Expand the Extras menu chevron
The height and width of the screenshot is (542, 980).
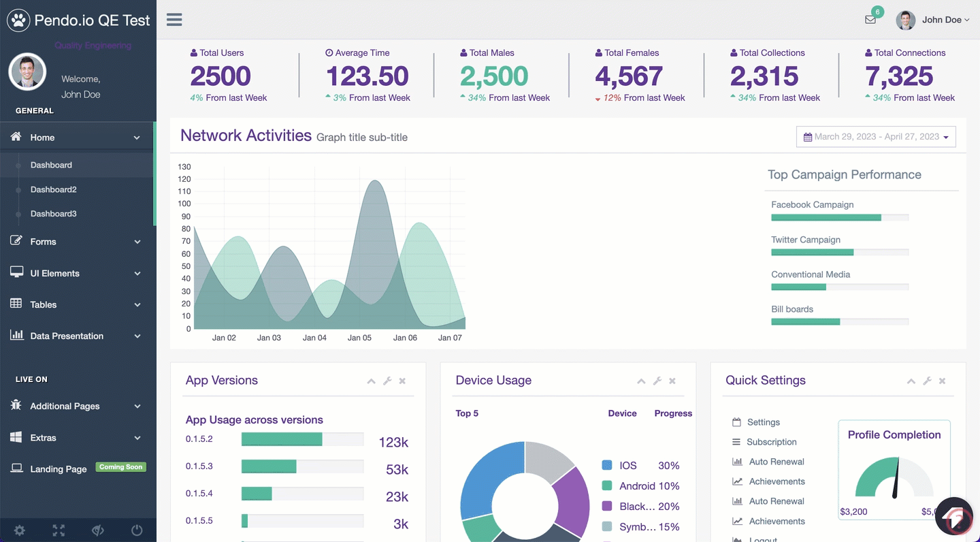pos(137,438)
